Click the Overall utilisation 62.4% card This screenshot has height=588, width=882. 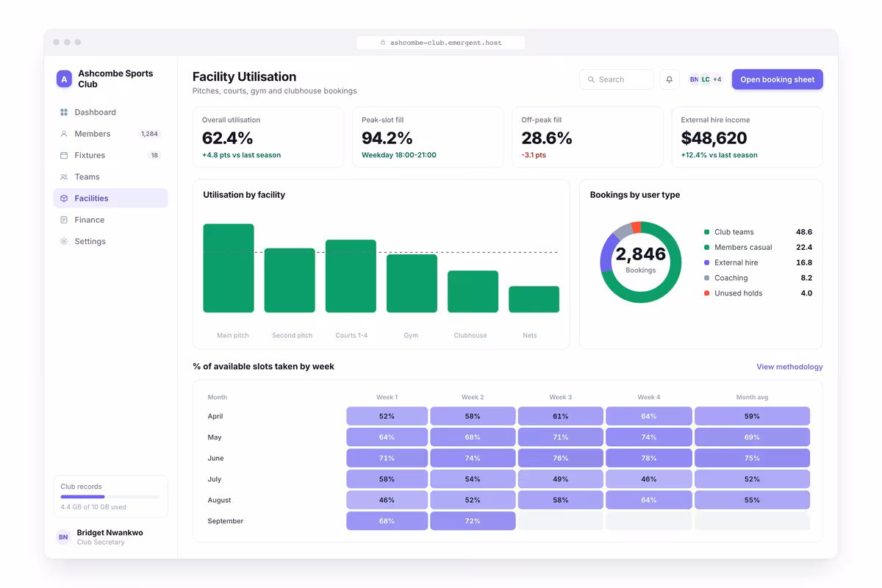pos(268,137)
